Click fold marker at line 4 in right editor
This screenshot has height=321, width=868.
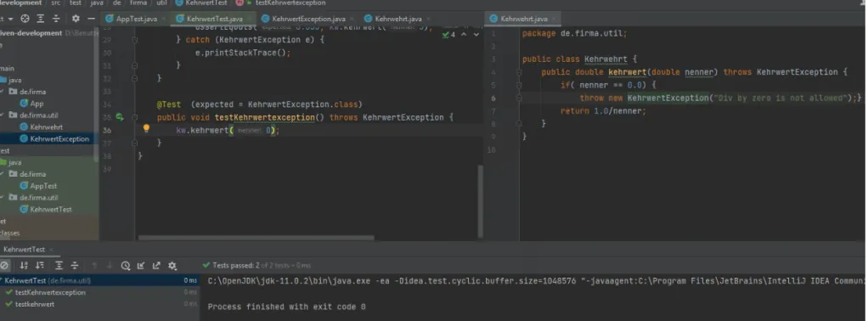click(519, 72)
